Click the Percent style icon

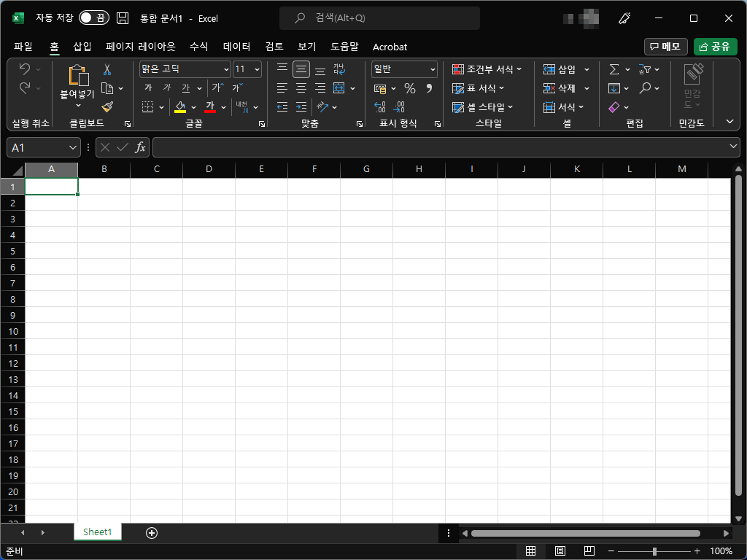pos(410,88)
